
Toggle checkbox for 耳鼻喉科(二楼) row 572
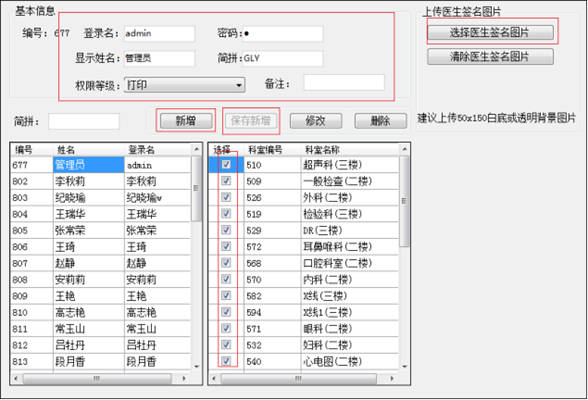point(226,246)
